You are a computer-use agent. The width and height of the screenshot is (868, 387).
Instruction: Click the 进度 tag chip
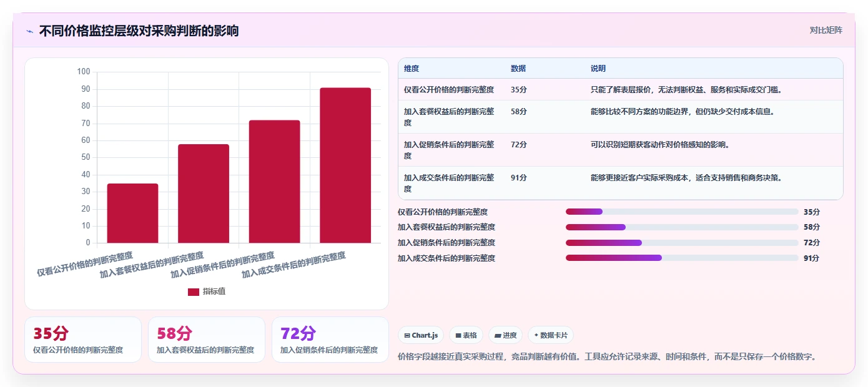coord(505,335)
